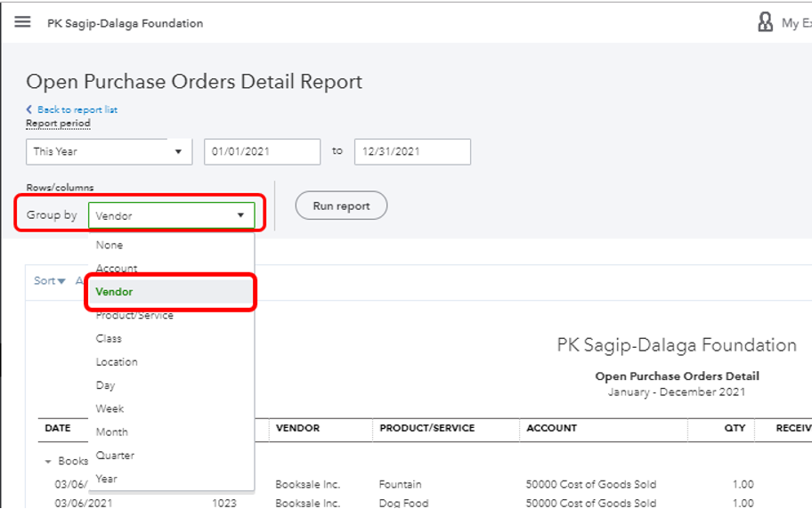Click the Run report button
Image resolution: width=812 pixels, height=517 pixels.
341,206
